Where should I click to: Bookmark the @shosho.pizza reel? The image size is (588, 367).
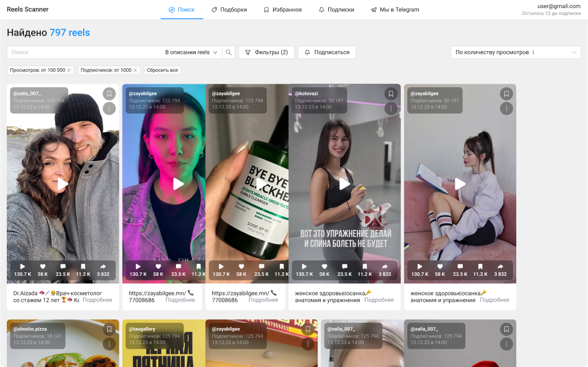[109, 329]
